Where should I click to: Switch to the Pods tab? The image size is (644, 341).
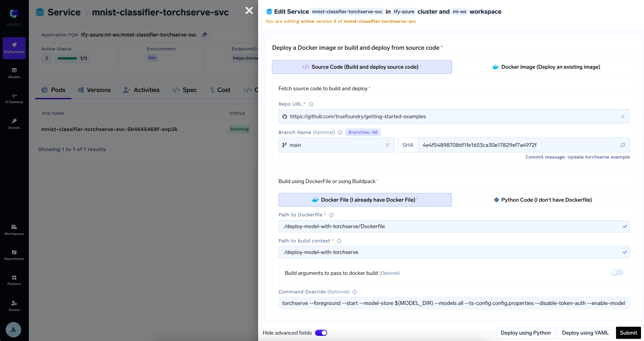[53, 90]
